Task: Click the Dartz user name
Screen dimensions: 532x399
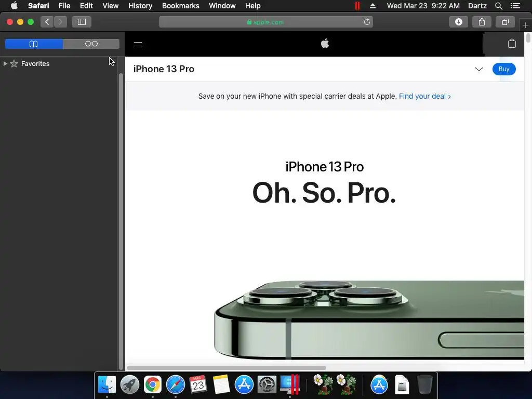Action: (477, 6)
